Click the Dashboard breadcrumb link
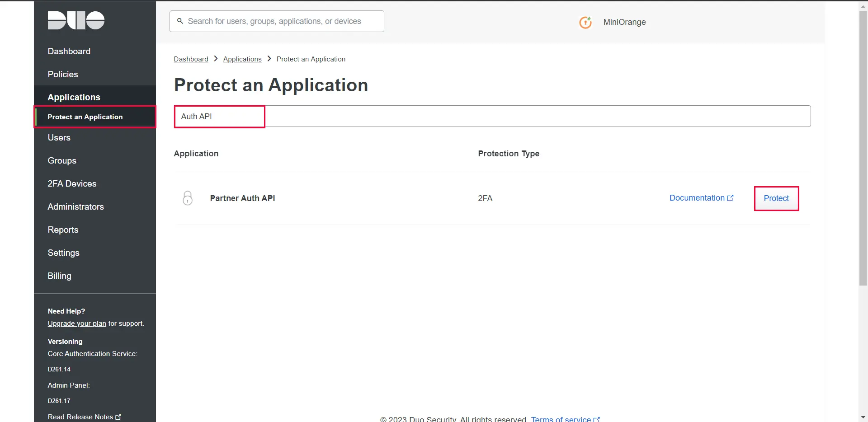 click(191, 59)
